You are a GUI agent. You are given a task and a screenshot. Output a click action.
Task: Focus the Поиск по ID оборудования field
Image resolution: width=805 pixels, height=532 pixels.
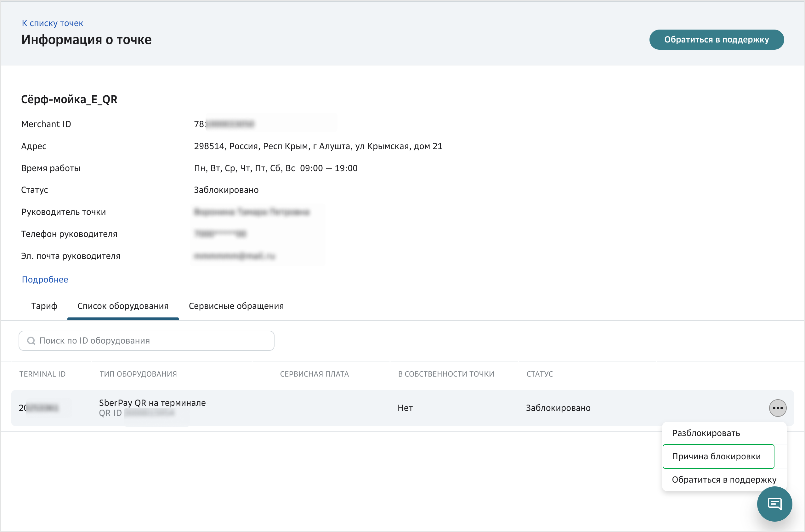(153, 341)
